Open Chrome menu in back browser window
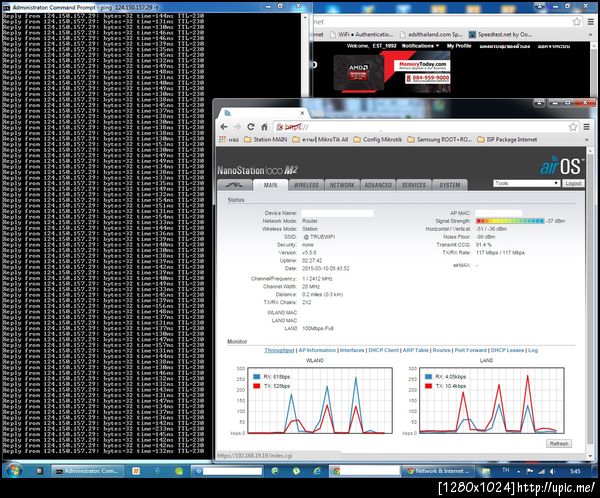 tap(591, 22)
